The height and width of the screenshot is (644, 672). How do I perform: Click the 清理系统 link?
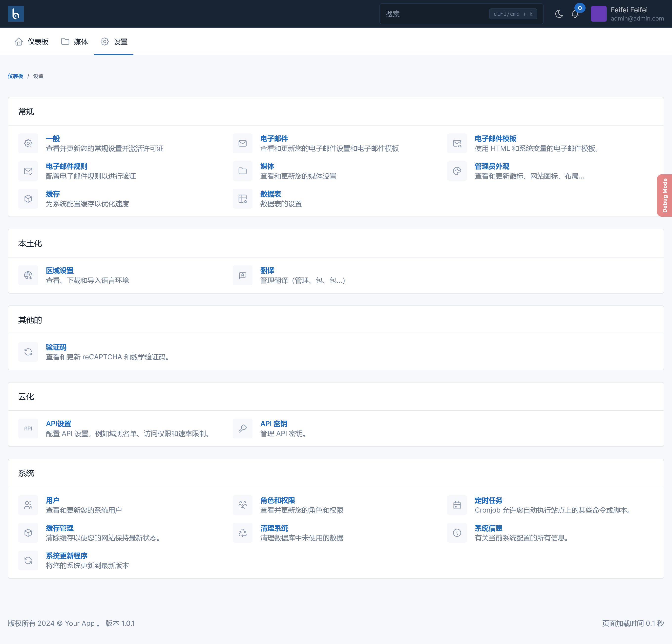[x=274, y=528]
